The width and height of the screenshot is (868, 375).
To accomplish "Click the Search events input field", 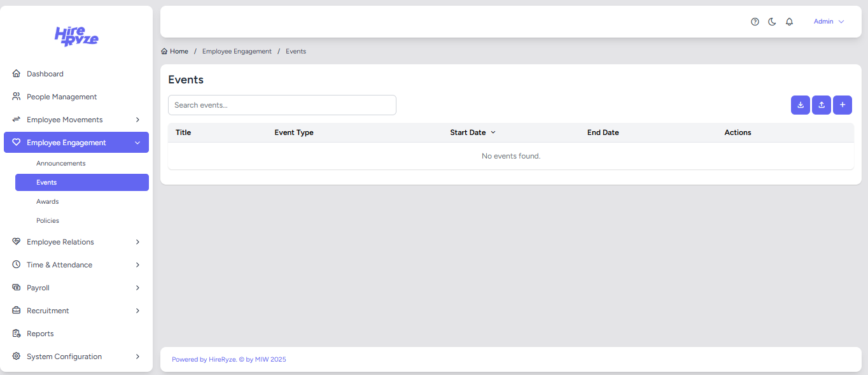I will point(282,105).
